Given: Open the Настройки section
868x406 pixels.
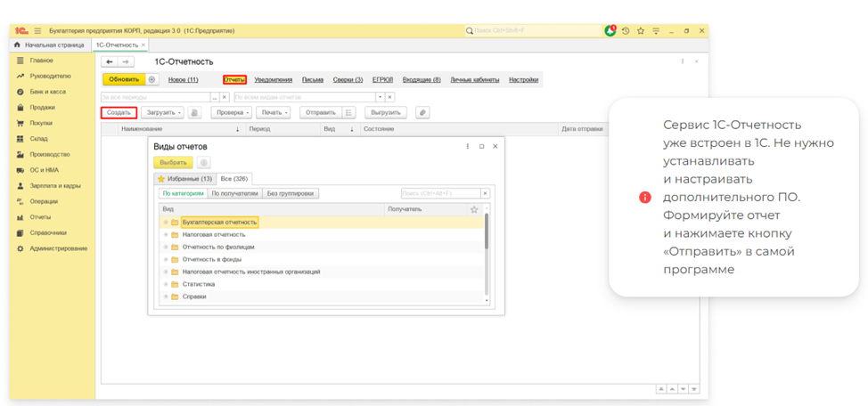Looking at the screenshot, I should pyautogui.click(x=524, y=79).
